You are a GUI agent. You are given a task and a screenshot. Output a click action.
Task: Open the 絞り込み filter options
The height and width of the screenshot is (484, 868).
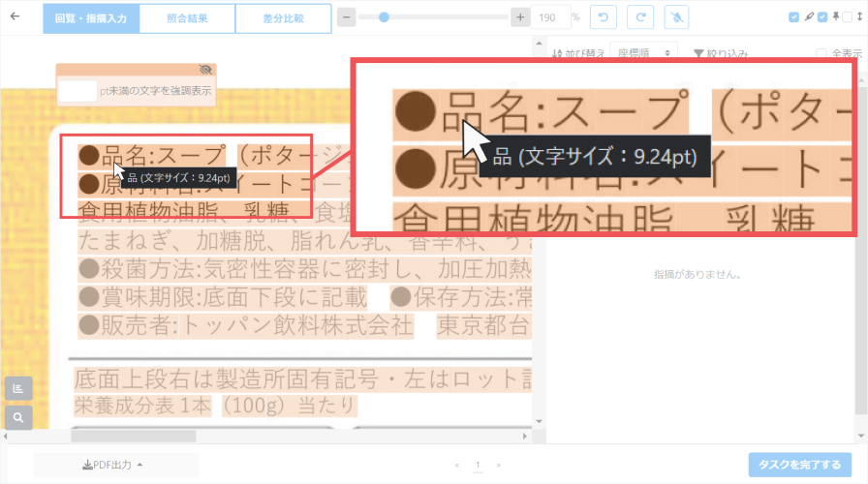720,54
